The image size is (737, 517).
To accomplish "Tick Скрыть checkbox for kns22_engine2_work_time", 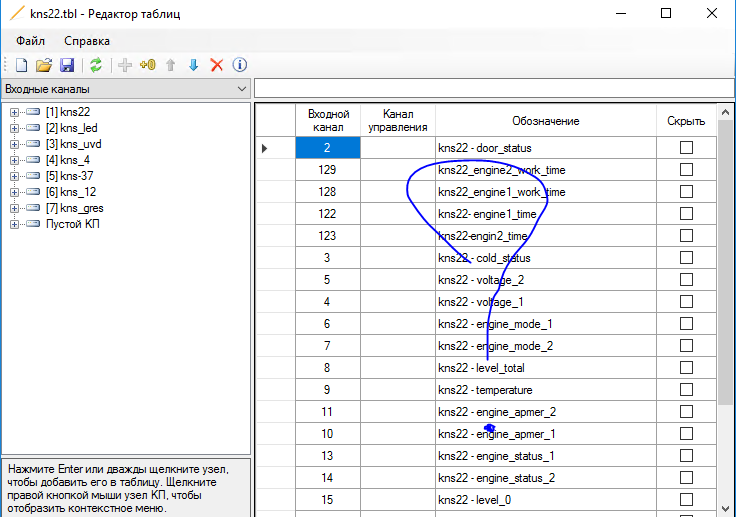I will pos(686,170).
